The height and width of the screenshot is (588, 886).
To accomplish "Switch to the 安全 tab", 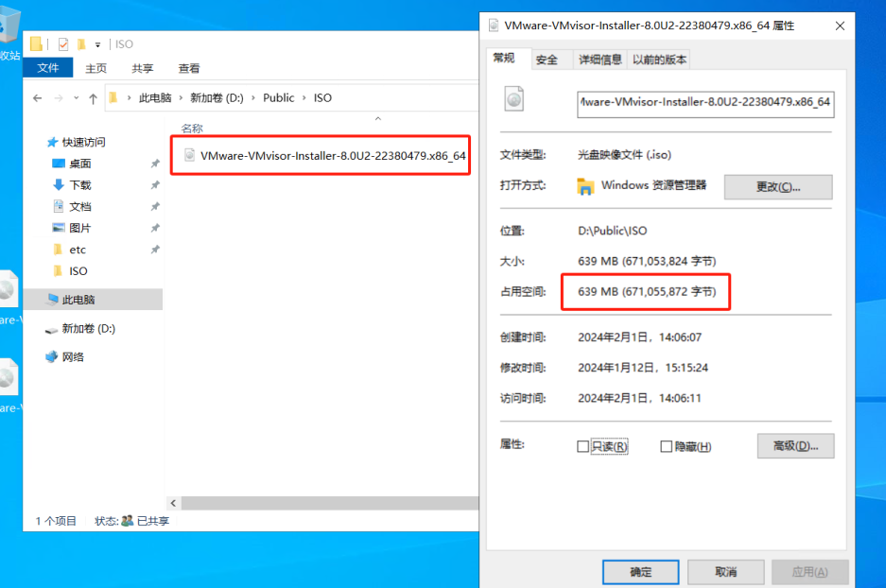I will pos(547,60).
